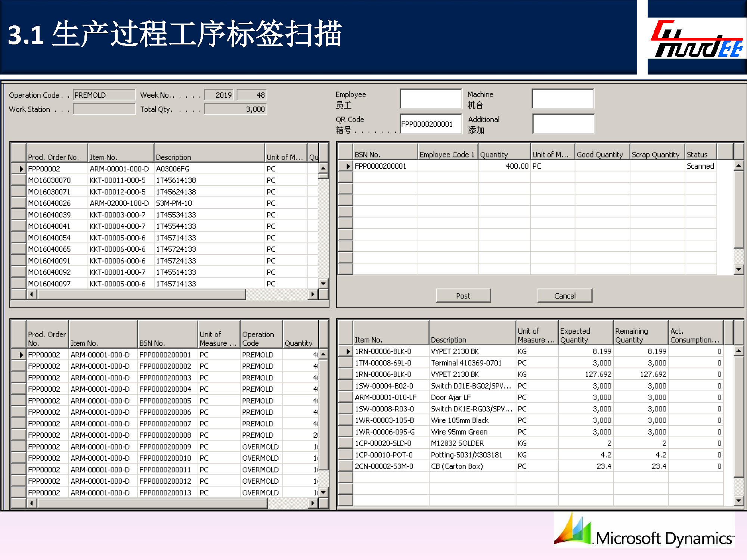Screen dimensions: 747x560
Task: Click the QR Code field containing FPP0000200001
Action: 431,124
